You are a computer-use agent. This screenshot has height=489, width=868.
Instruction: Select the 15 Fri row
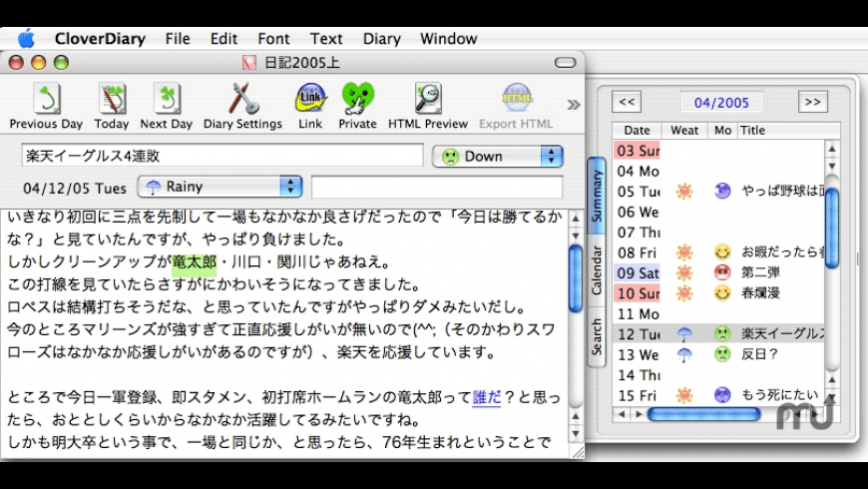pos(718,395)
